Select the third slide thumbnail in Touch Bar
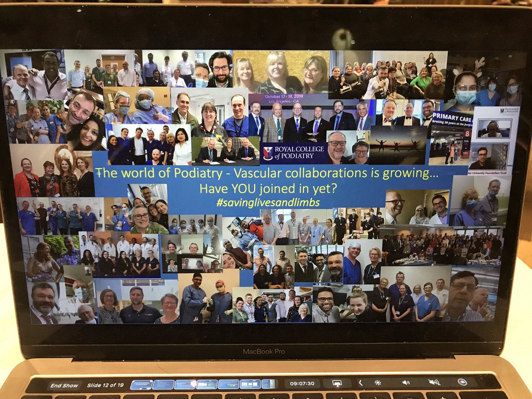This screenshot has height=399, width=532. (x=185, y=385)
